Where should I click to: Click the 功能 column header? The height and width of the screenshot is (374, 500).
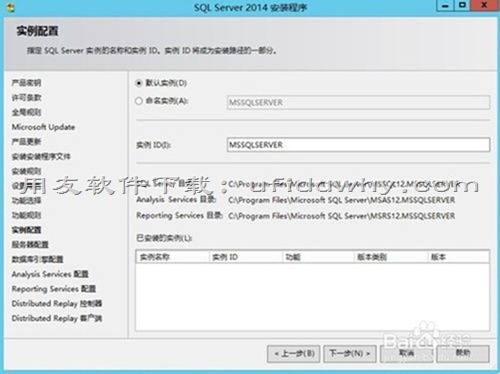pos(318,257)
